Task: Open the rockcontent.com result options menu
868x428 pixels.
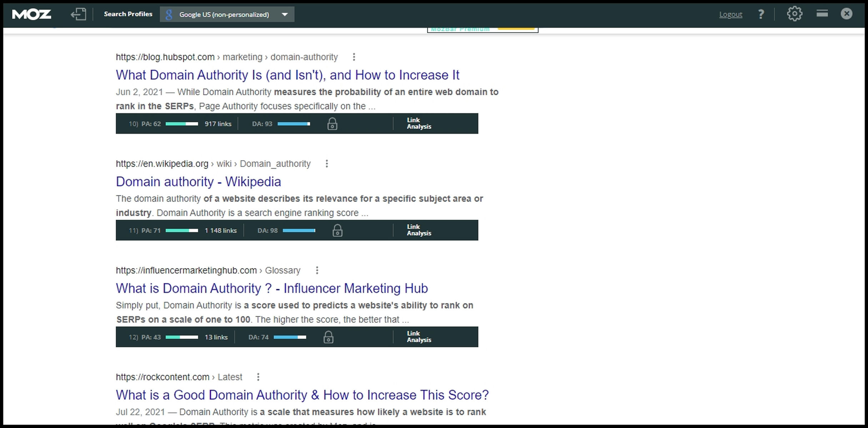Action: pos(258,377)
